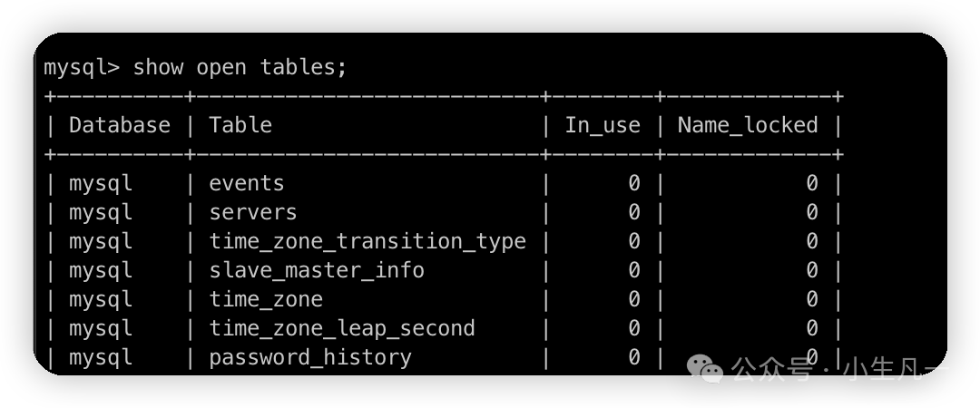980x408 pixels.
Task: Click the 公众号 watermark text
Action: point(772,369)
